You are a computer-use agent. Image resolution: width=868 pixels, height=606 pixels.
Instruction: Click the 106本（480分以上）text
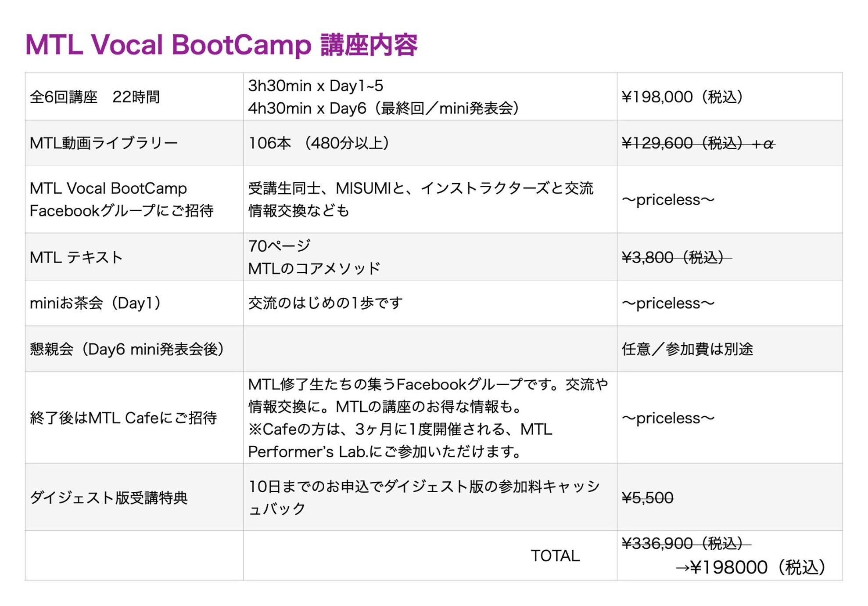pyautogui.click(x=319, y=143)
